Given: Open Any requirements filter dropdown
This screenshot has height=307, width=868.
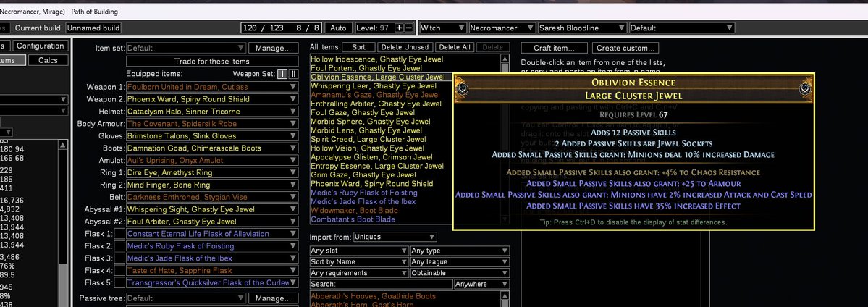Looking at the screenshot, I should (x=359, y=273).
